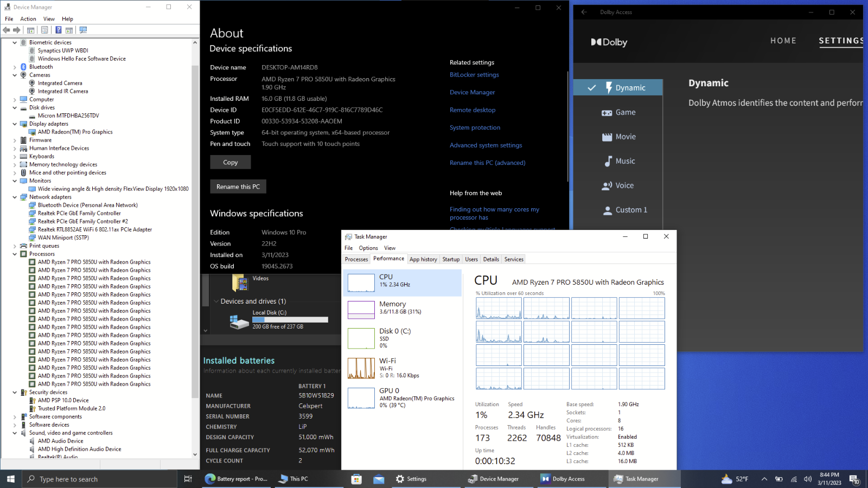Click the volume tray icon
The width and height of the screenshot is (868, 488).
point(808,479)
